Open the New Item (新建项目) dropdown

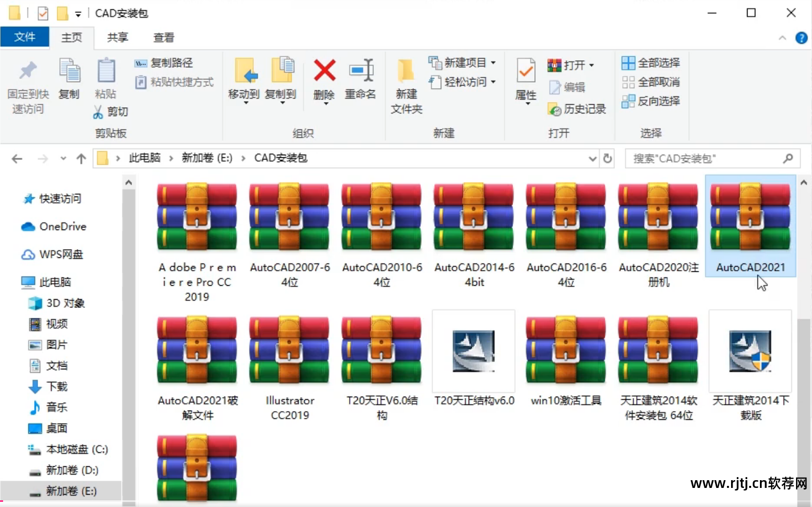point(493,63)
